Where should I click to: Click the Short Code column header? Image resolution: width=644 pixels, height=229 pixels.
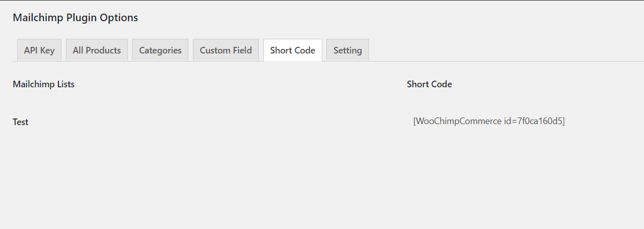[429, 84]
